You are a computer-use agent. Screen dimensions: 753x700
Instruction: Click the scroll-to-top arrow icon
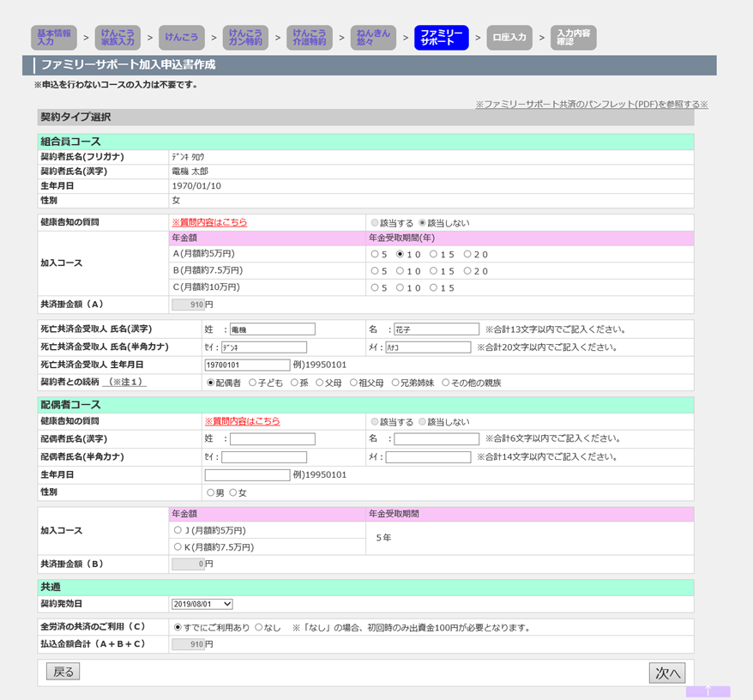click(x=708, y=691)
